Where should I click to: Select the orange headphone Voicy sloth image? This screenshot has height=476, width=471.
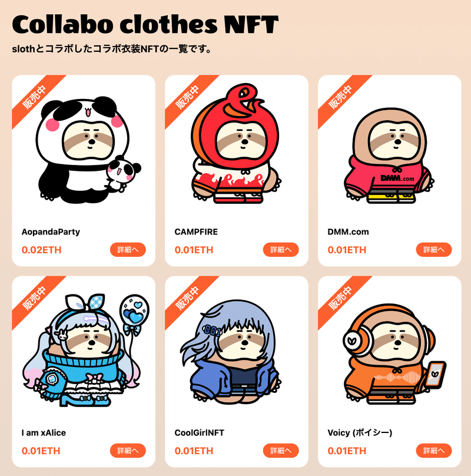point(394,354)
